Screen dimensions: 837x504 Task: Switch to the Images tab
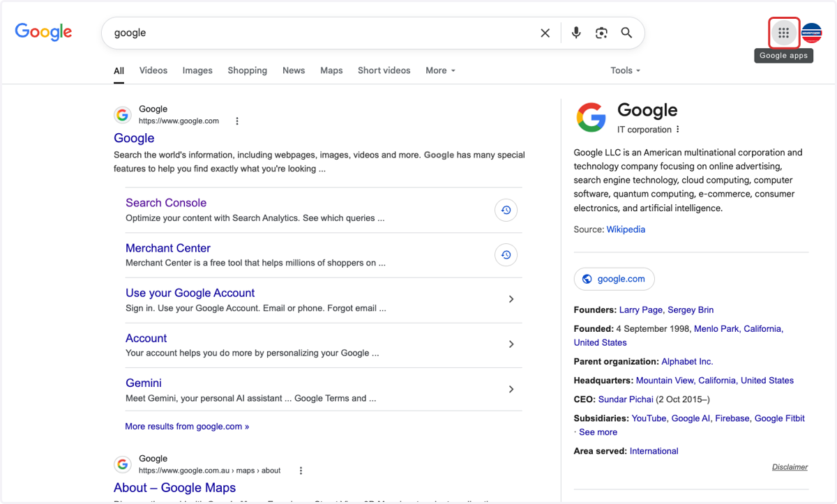(197, 70)
